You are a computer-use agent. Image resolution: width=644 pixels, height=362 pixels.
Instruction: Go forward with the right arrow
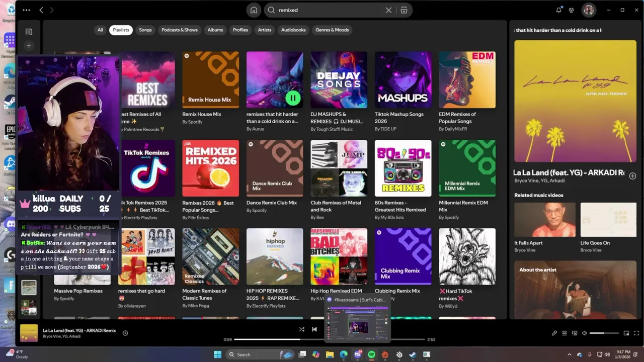tap(51, 10)
